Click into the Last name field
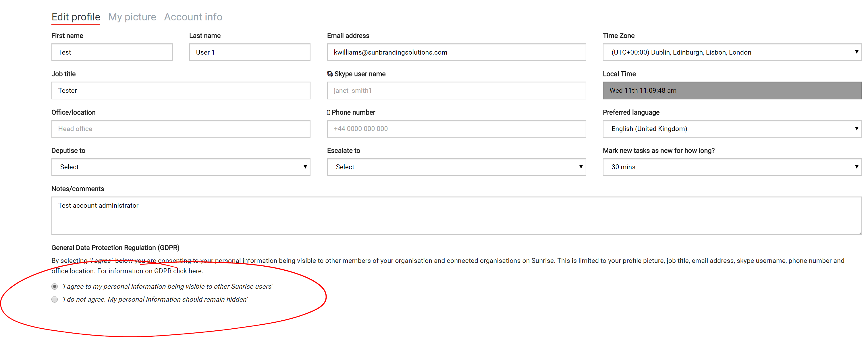The image size is (868, 337). [250, 52]
